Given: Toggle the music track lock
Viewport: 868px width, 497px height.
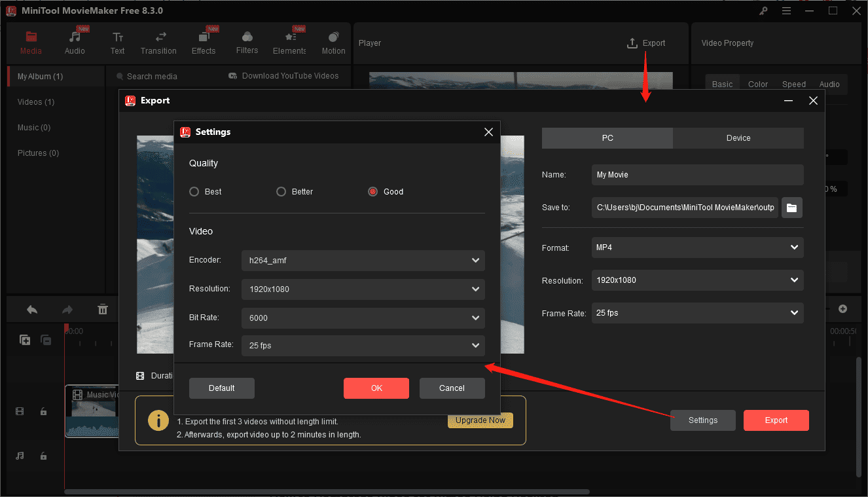Looking at the screenshot, I should 43,456.
